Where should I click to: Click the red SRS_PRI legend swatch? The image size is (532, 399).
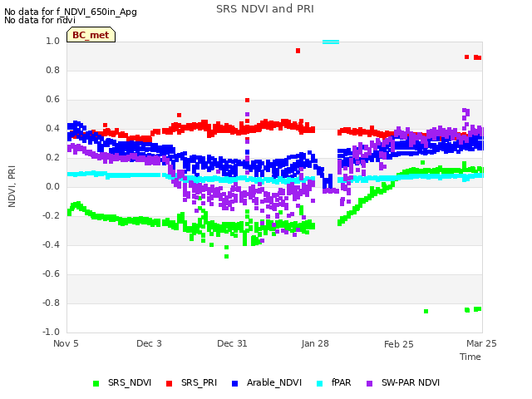[x=169, y=384]
